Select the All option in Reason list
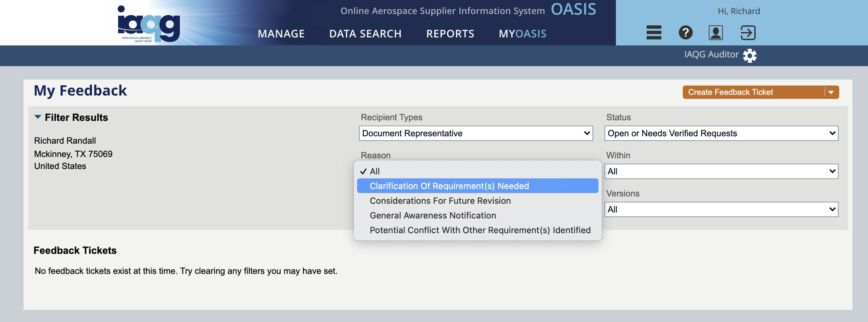This screenshot has height=322, width=868. [477, 171]
